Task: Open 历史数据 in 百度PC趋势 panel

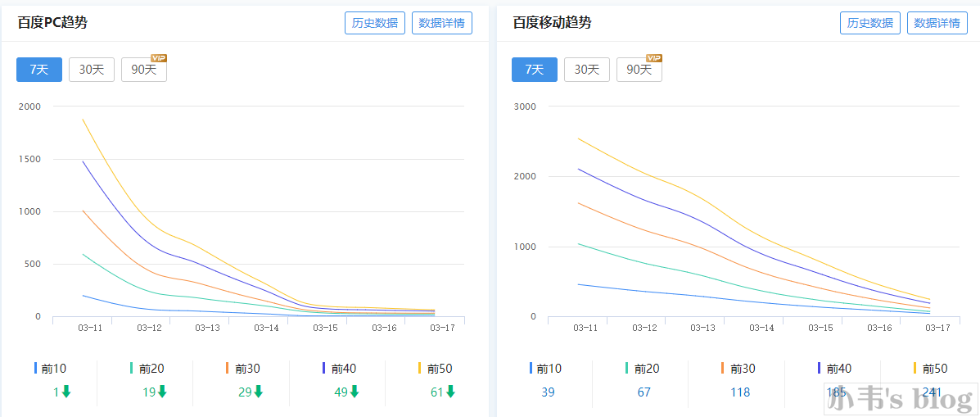Action: (375, 23)
